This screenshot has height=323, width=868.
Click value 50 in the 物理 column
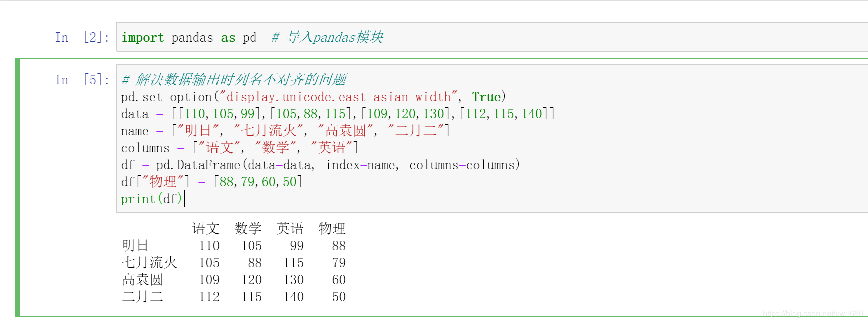339,297
